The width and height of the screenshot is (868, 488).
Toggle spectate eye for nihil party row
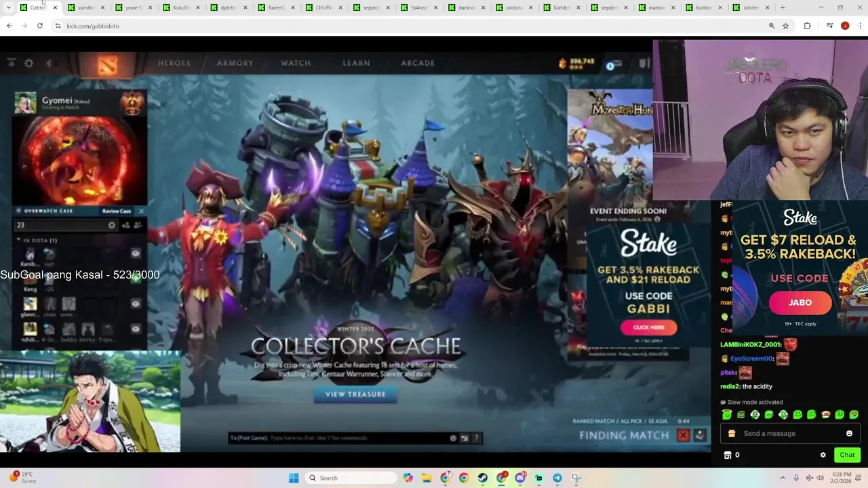point(136,329)
